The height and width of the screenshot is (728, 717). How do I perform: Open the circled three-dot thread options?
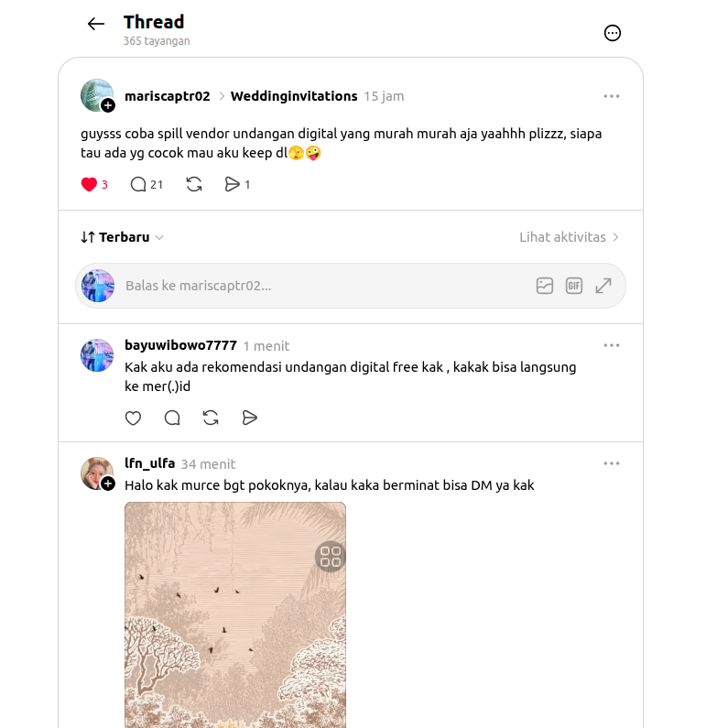pos(612,33)
